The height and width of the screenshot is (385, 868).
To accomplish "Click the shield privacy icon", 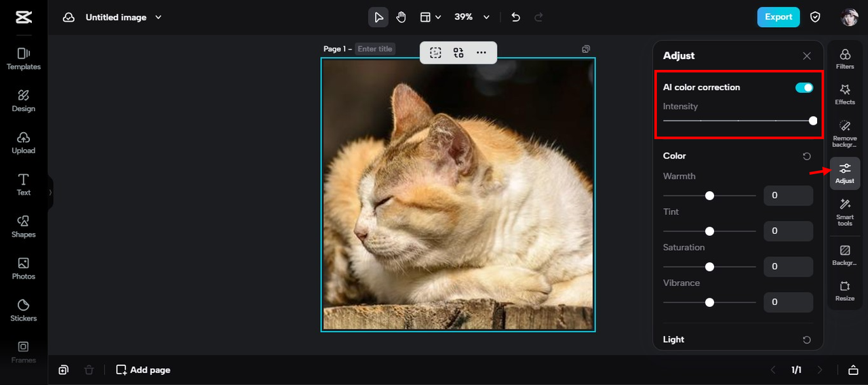I will (x=816, y=17).
